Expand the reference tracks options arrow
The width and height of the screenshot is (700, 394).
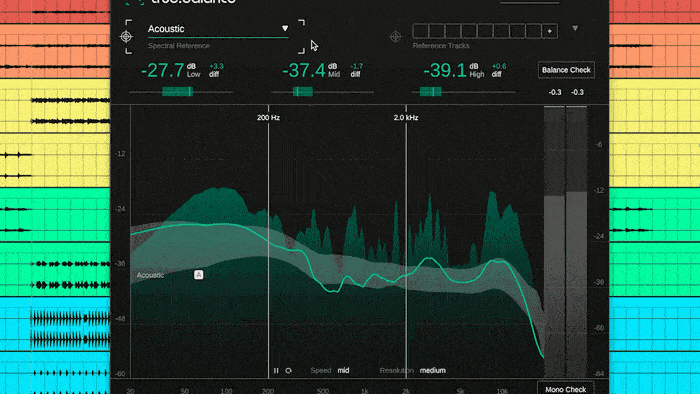575,28
